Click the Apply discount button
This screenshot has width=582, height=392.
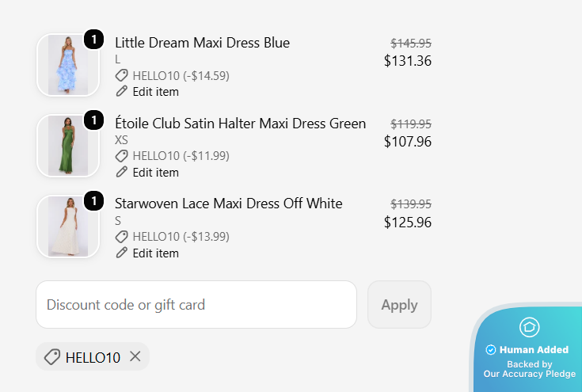pos(399,305)
